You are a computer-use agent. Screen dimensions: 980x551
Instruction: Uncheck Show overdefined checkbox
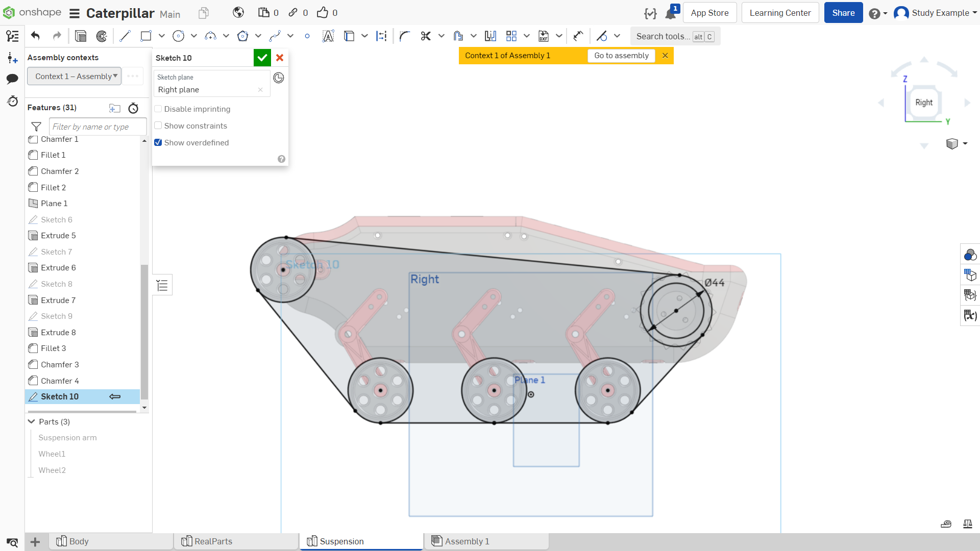(x=158, y=143)
